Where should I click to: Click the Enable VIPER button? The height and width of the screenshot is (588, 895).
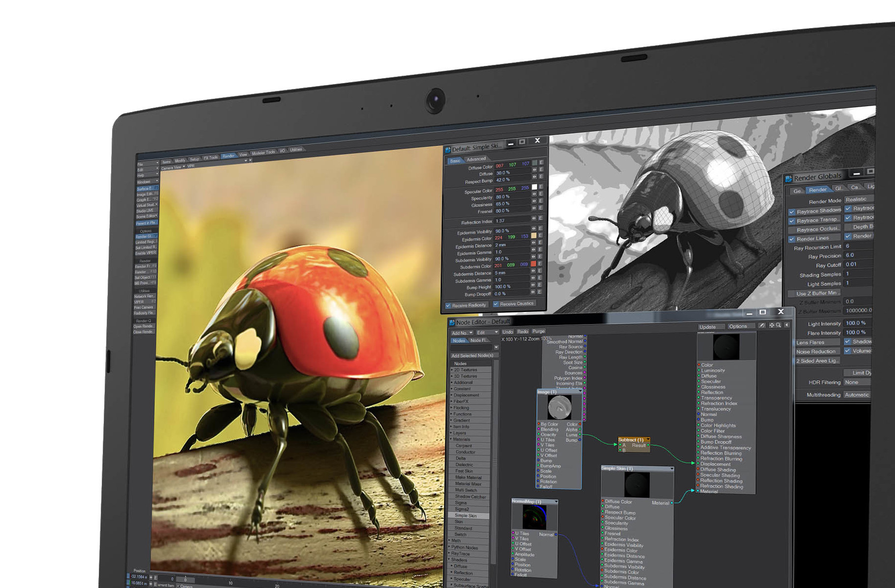(146, 252)
